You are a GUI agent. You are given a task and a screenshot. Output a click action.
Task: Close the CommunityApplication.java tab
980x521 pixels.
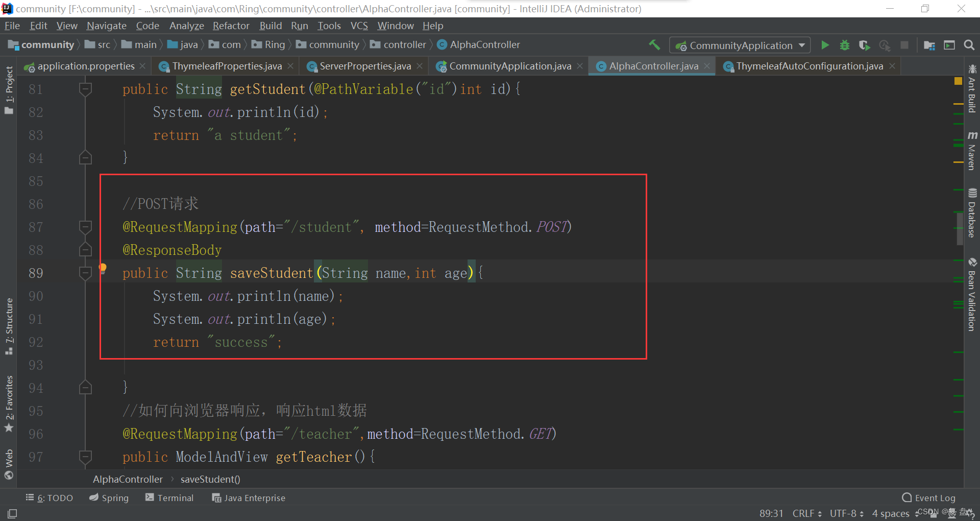pos(580,66)
